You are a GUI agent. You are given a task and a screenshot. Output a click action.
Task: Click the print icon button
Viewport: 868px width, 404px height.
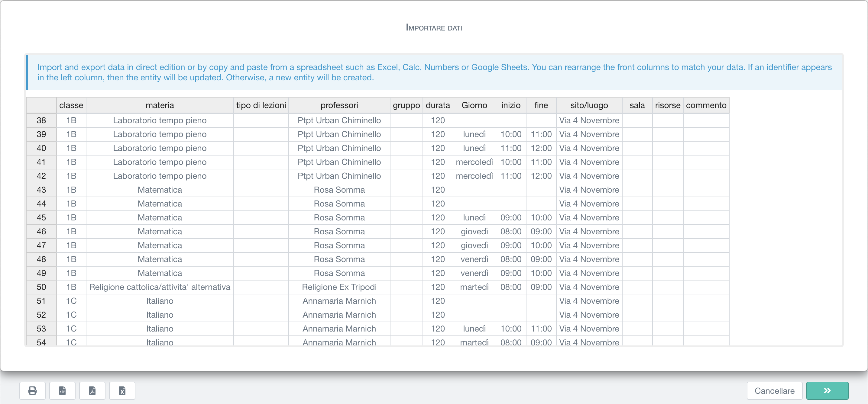pos(32,390)
